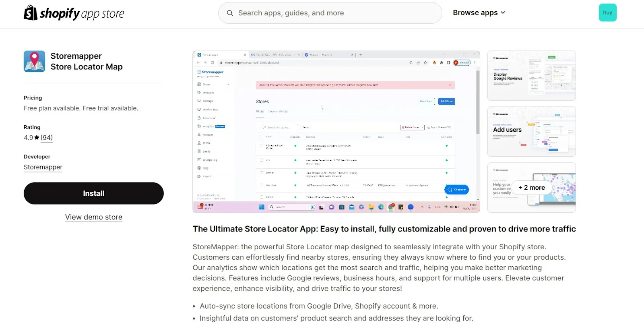
Task: Visit the Storemapper developer link
Action: [43, 167]
